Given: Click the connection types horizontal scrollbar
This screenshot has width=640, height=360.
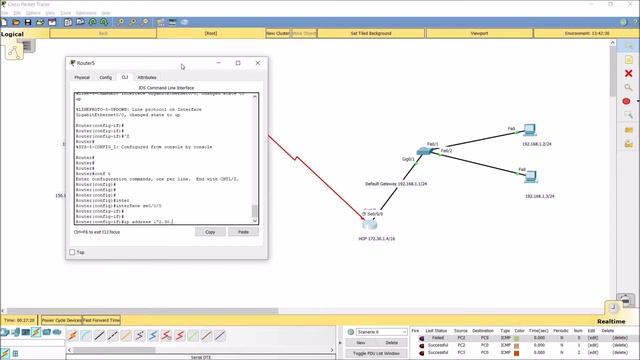Looking at the screenshot, I should (114, 350).
